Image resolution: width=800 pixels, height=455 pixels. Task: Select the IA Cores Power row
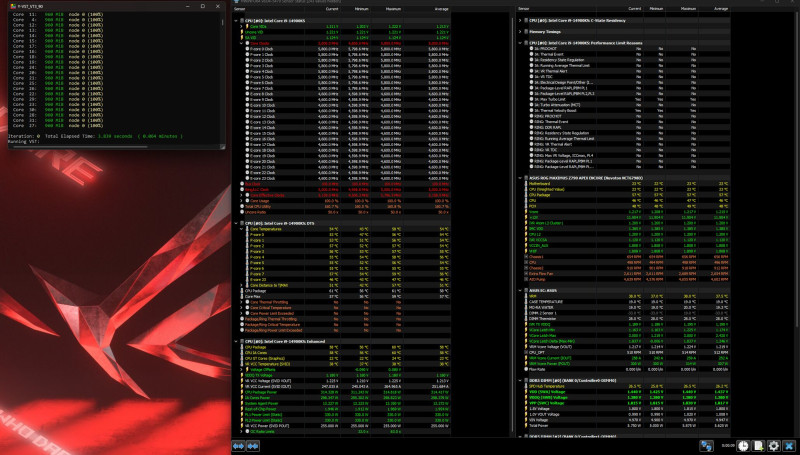(344, 397)
